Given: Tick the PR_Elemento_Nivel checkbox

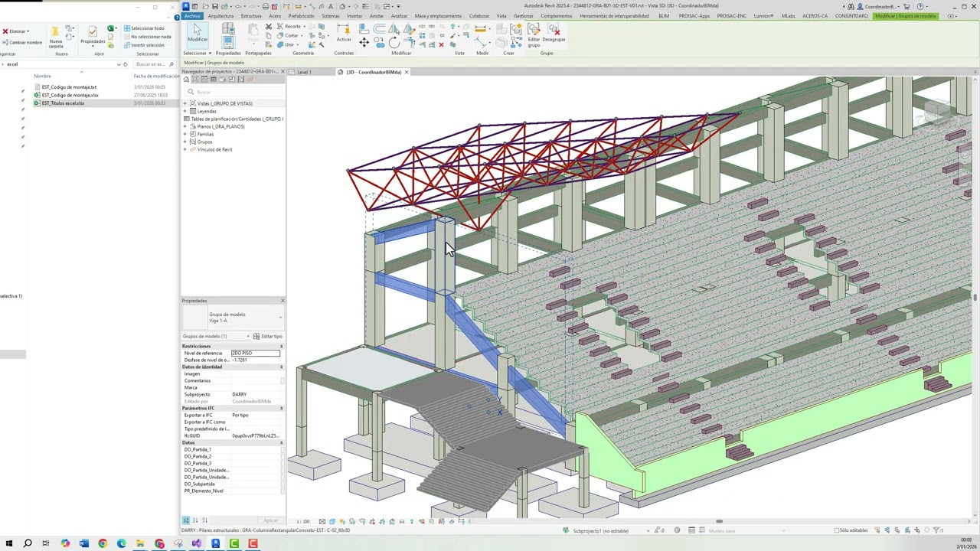Looking at the screenshot, I should (282, 491).
